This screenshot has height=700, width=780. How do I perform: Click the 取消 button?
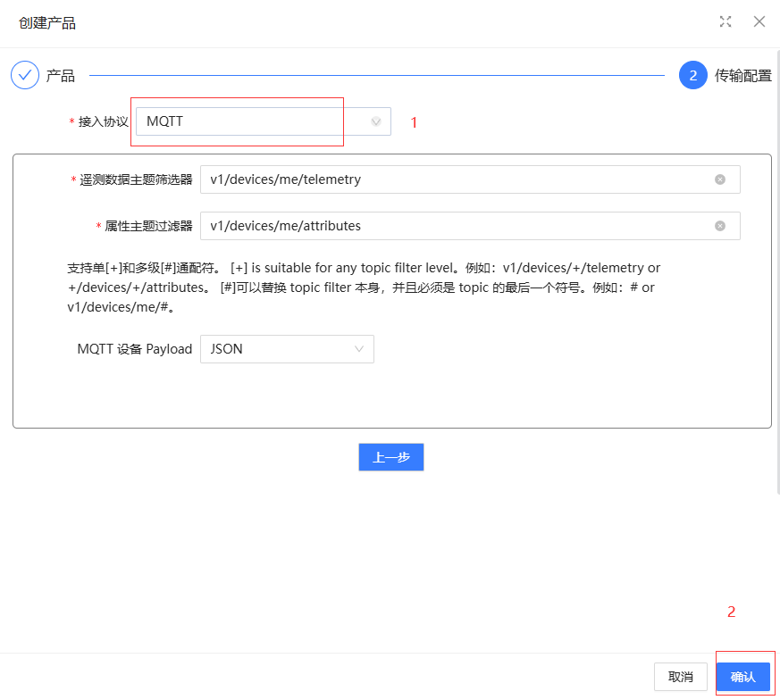click(681, 677)
